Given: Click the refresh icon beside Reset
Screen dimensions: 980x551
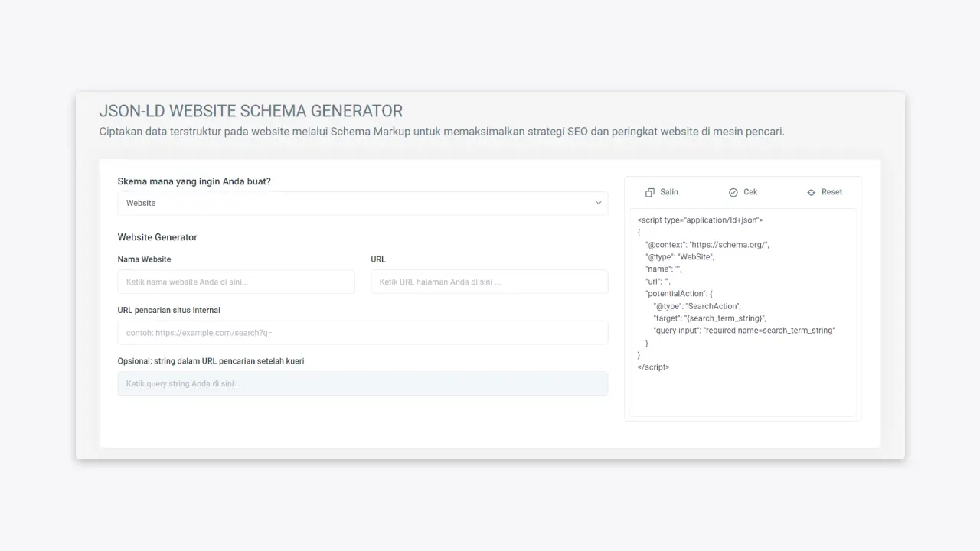Looking at the screenshot, I should tap(812, 192).
